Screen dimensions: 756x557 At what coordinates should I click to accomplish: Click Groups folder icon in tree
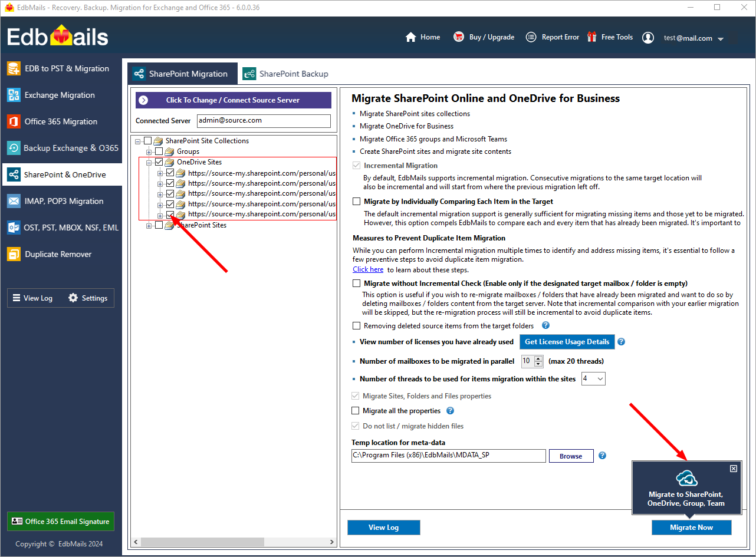(x=169, y=151)
